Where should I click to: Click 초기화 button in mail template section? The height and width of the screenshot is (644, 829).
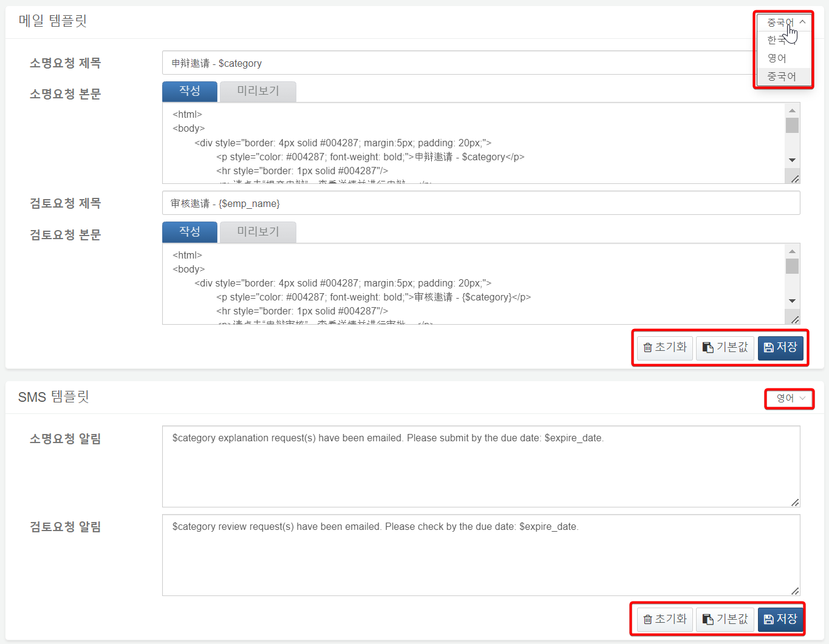[665, 348]
